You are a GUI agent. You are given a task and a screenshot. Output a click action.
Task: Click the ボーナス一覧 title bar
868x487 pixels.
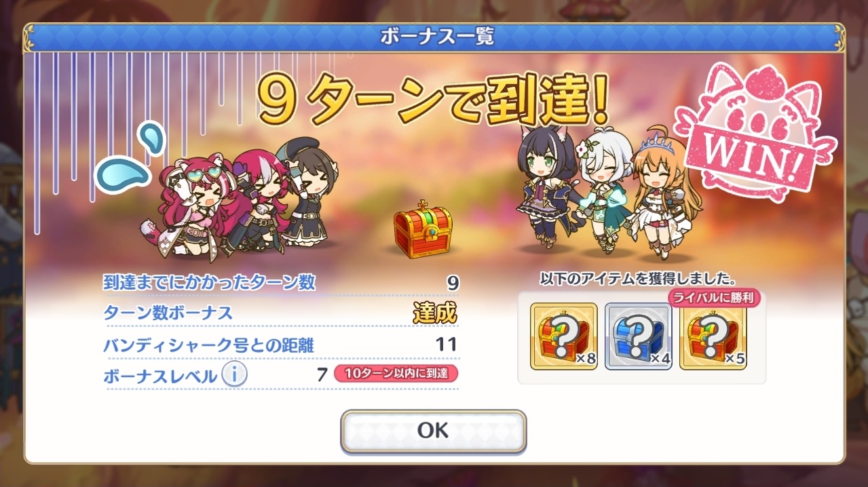pyautogui.click(x=434, y=36)
